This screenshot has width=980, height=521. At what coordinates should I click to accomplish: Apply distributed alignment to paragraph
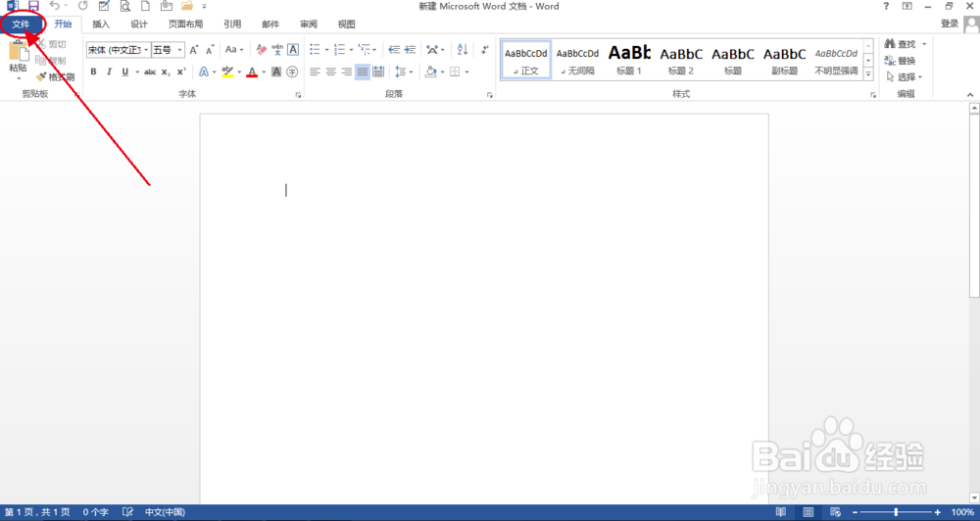(378, 71)
